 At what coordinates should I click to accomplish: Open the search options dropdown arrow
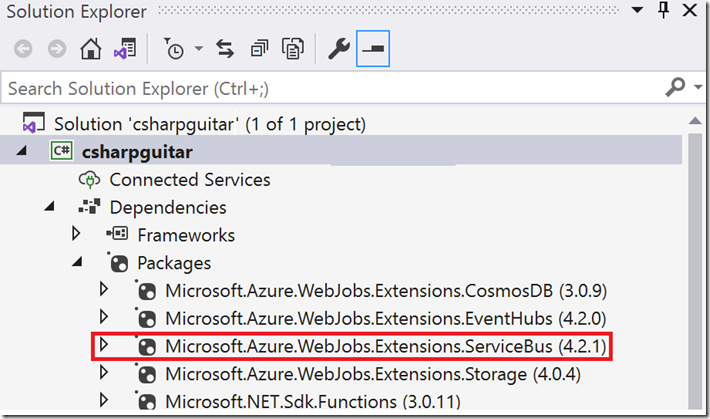(698, 87)
